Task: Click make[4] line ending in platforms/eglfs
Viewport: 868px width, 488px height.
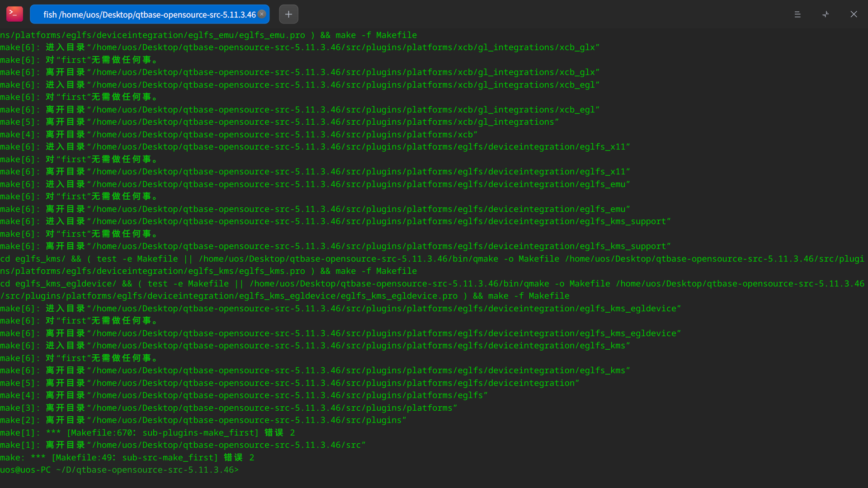Action: tap(244, 395)
